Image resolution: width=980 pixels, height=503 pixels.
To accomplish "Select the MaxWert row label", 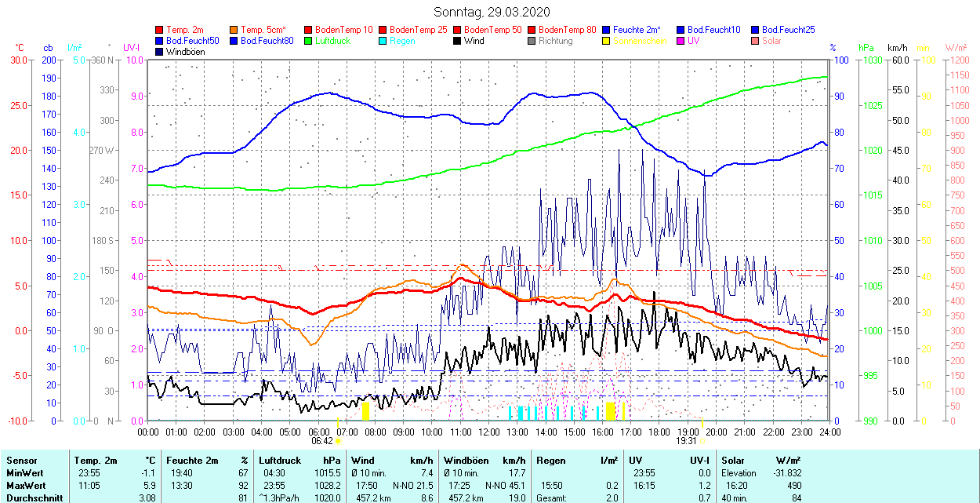I will tap(25, 486).
